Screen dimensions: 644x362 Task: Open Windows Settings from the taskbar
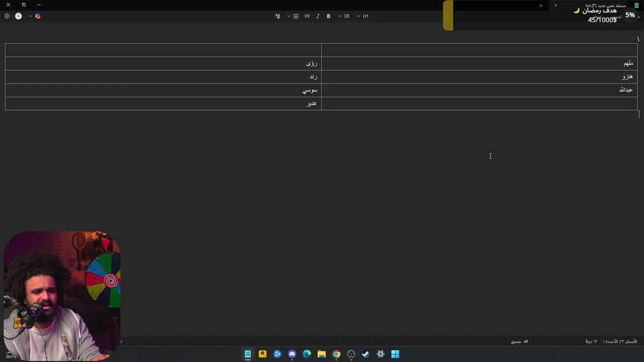point(380,354)
